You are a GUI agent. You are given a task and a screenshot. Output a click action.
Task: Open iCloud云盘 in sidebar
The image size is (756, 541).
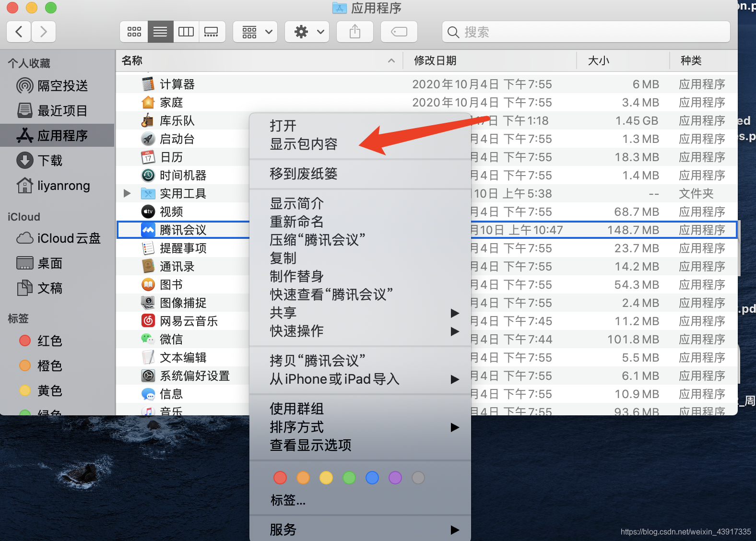tap(58, 238)
